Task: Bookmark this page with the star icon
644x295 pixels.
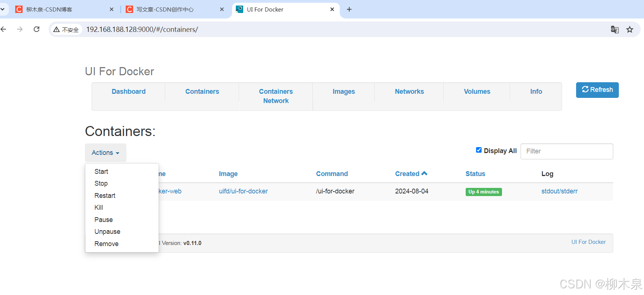Action: click(630, 29)
